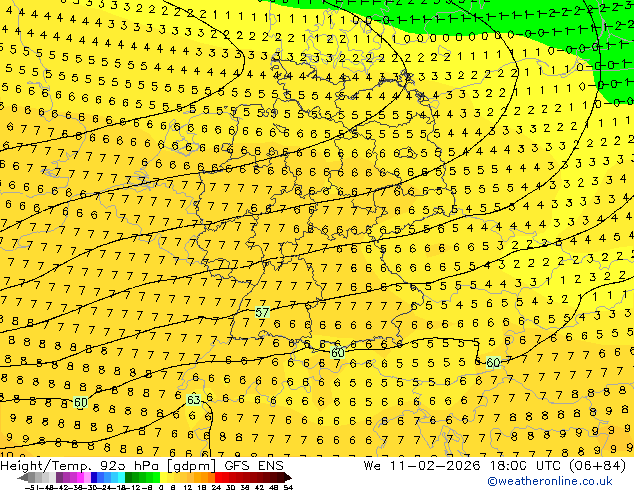Image resolution: width=634 pixels, height=490 pixels.
Task: Click the 54 value on the legend scale
Action: 288,487
